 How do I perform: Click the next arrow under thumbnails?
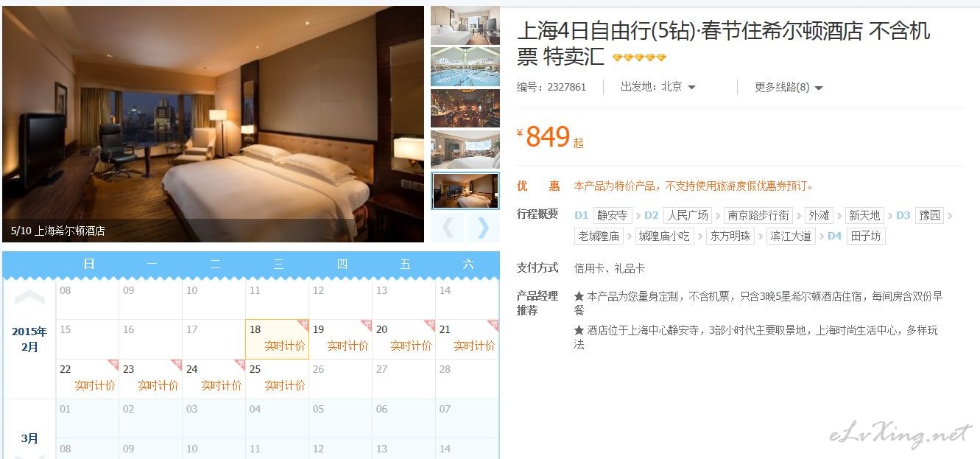[x=483, y=228]
